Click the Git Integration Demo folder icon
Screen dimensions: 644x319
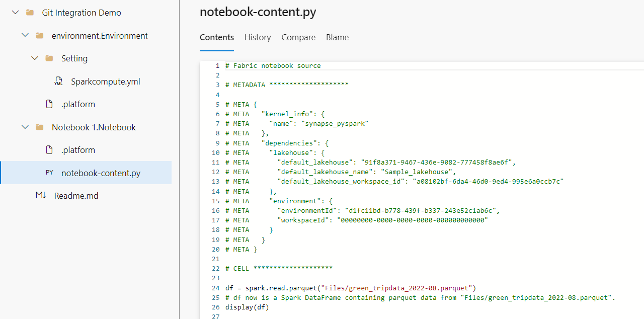tap(30, 13)
